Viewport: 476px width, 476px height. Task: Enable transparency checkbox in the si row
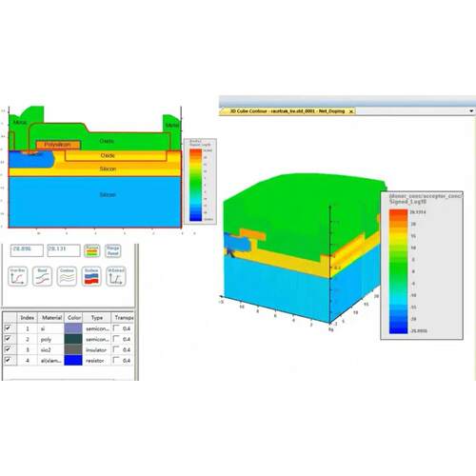click(116, 328)
